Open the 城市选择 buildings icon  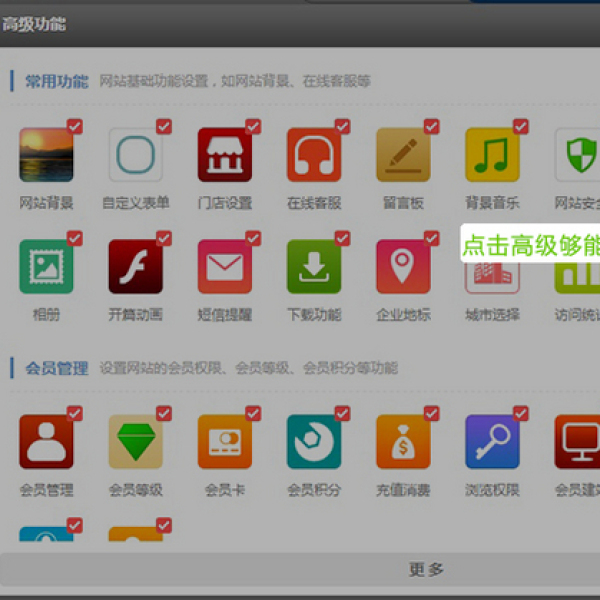492,278
